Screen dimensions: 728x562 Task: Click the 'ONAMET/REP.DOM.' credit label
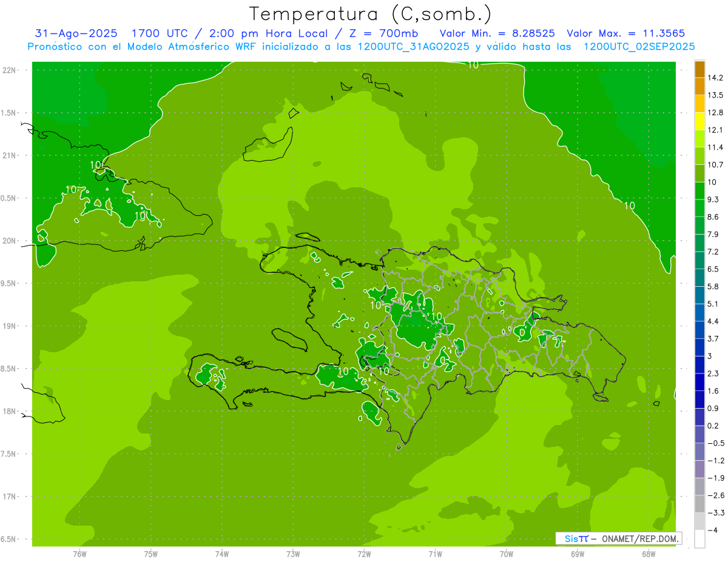[x=640, y=538]
